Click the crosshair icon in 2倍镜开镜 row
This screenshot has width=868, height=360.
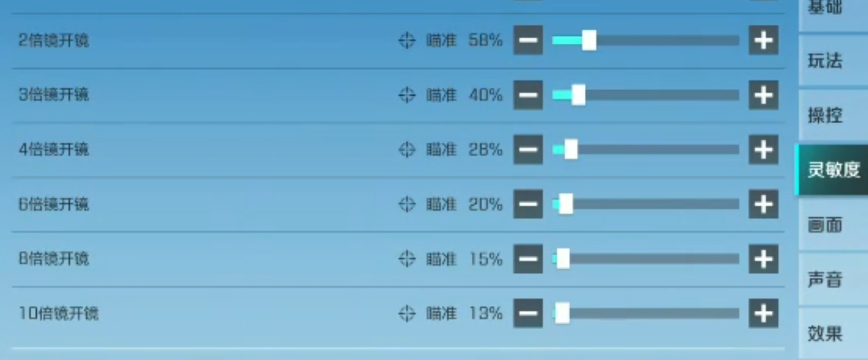point(406,41)
